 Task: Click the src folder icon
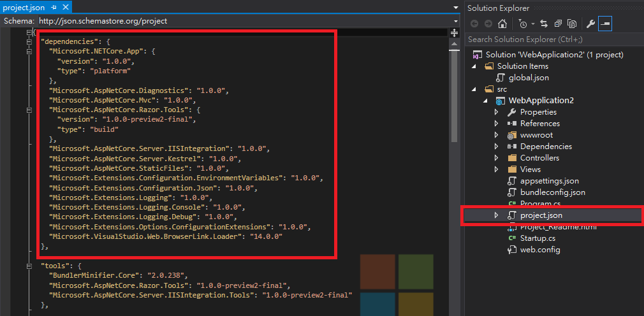tap(489, 89)
